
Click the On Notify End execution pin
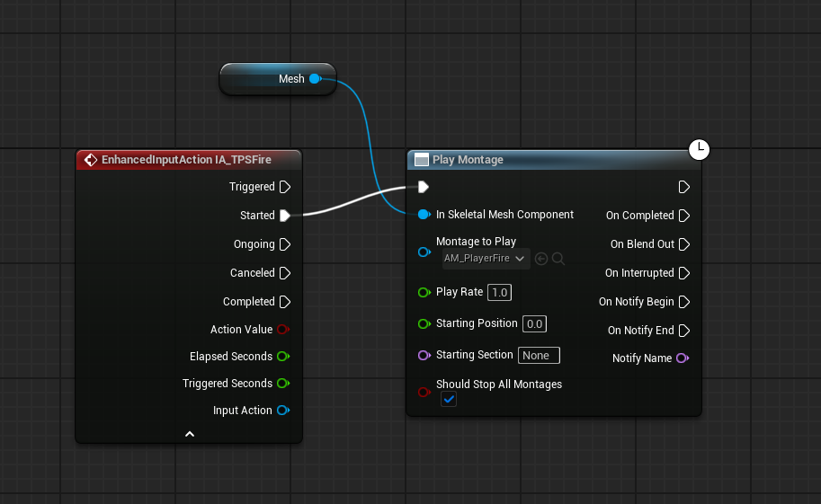click(x=683, y=331)
